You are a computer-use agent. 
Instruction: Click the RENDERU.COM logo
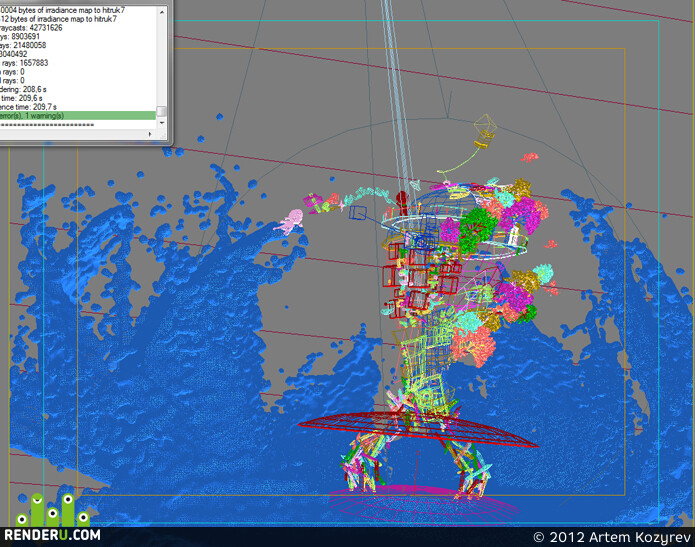52,535
